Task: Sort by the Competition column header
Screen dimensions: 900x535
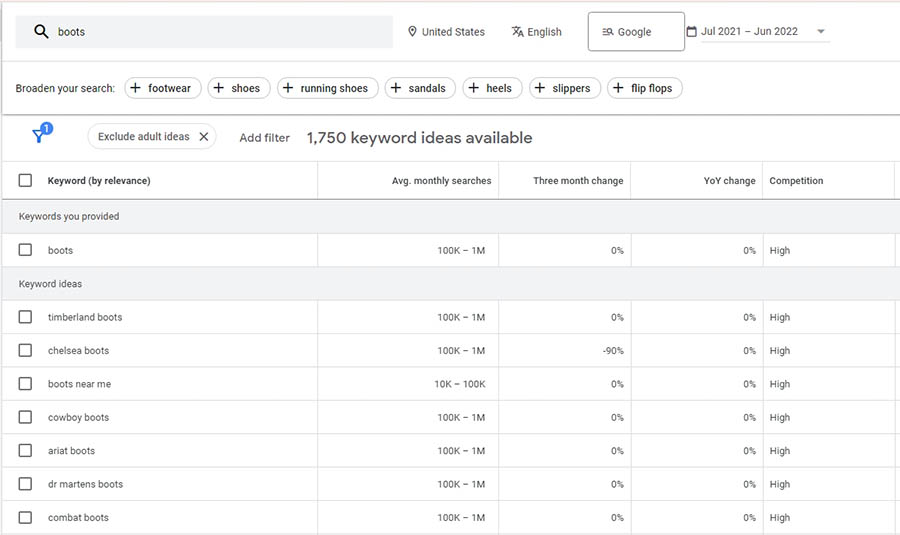Action: click(x=796, y=181)
